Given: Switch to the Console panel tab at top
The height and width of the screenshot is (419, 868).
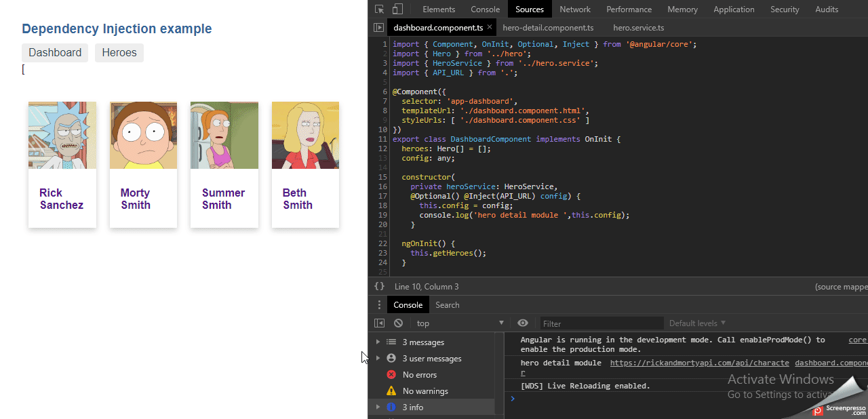Looking at the screenshot, I should (485, 9).
